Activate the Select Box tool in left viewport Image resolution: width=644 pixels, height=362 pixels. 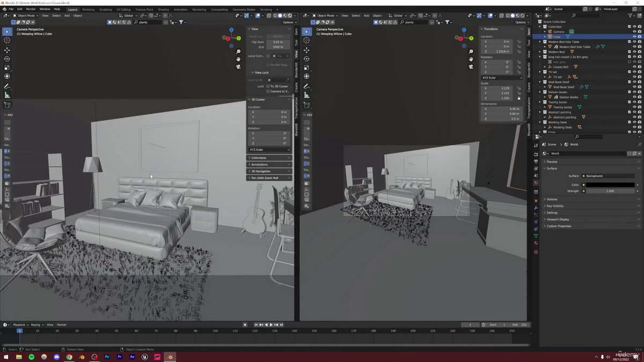(x=7, y=31)
